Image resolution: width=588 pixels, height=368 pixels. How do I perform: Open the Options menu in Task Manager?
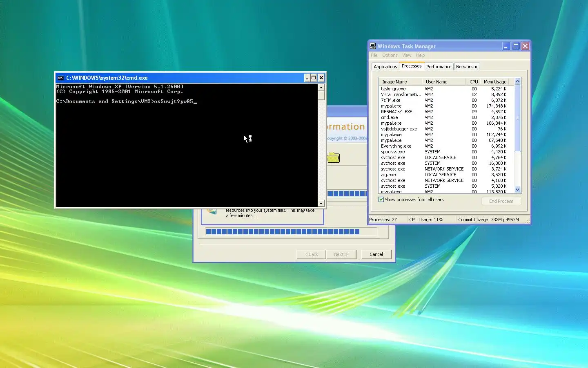pos(390,55)
